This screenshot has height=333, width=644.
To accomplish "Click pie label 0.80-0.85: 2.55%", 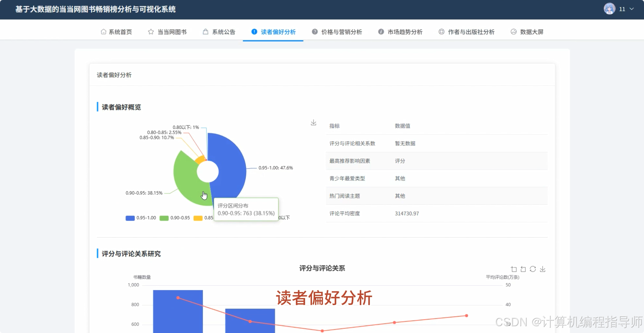I will [x=164, y=132].
